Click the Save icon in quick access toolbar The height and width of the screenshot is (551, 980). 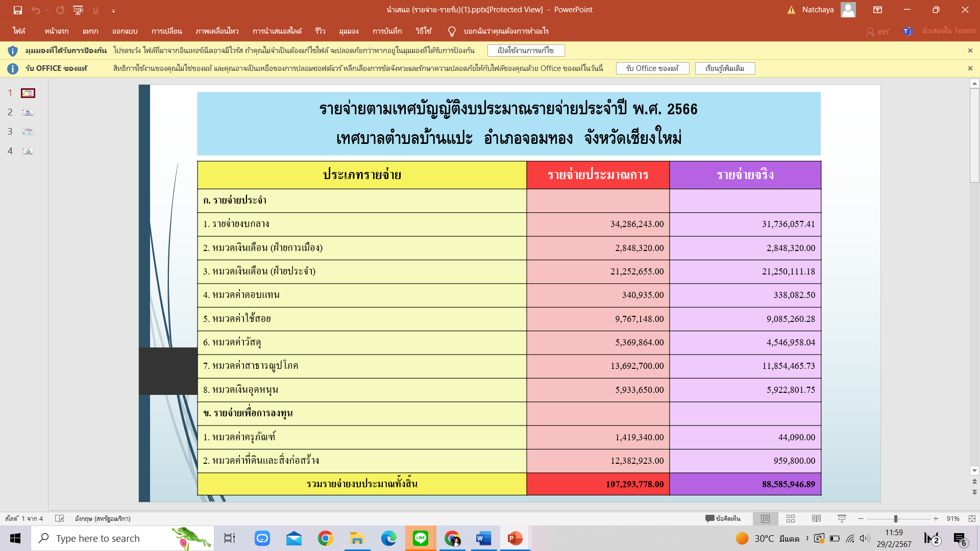click(18, 10)
